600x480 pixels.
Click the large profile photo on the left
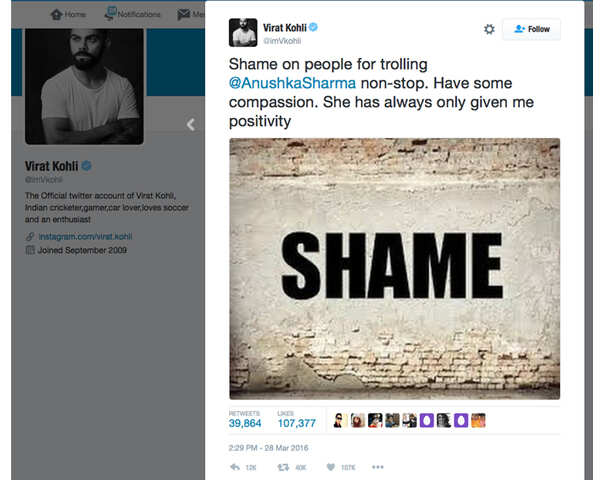click(83, 87)
